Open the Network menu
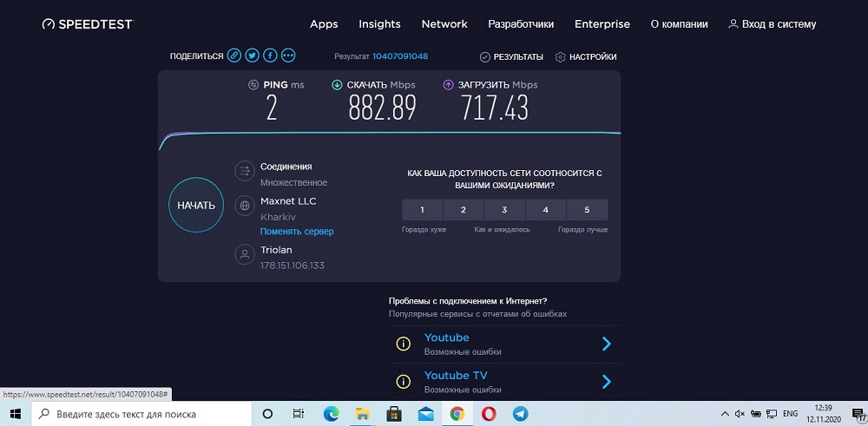Screen dimensions: 868x426 444,24
